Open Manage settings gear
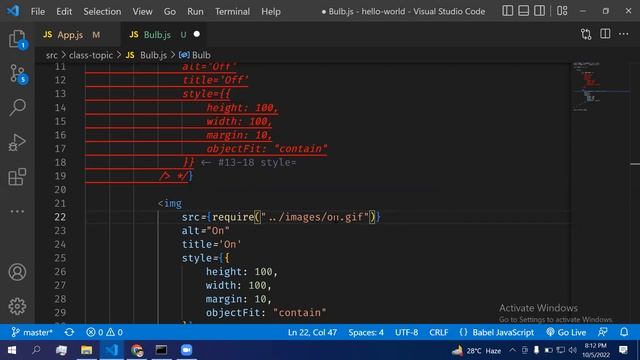This screenshot has width=640, height=360. click(x=17, y=306)
